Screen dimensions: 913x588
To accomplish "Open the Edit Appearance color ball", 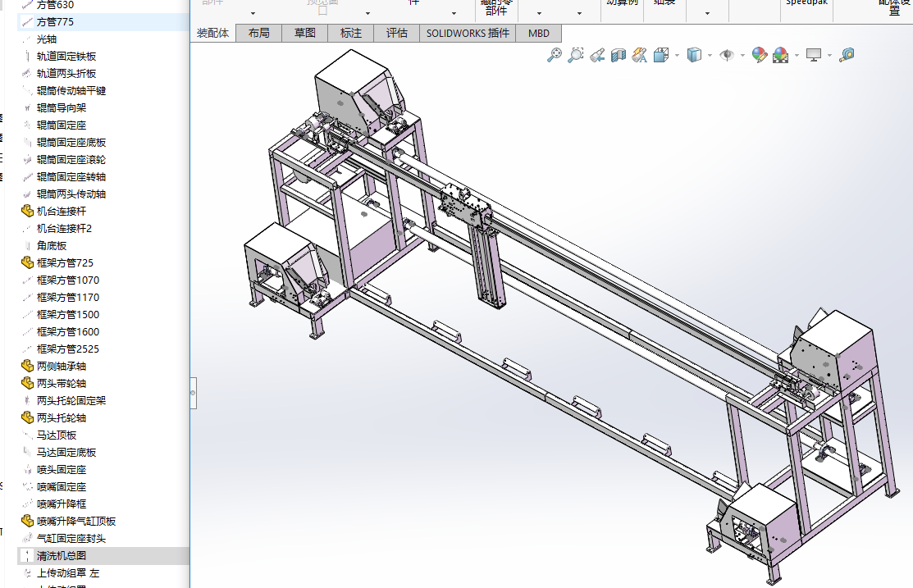I will (760, 55).
